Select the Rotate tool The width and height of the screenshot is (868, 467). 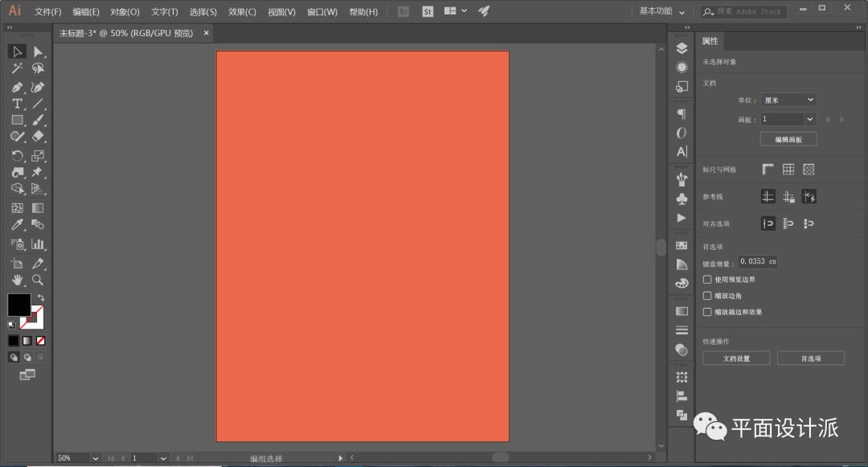tap(17, 156)
